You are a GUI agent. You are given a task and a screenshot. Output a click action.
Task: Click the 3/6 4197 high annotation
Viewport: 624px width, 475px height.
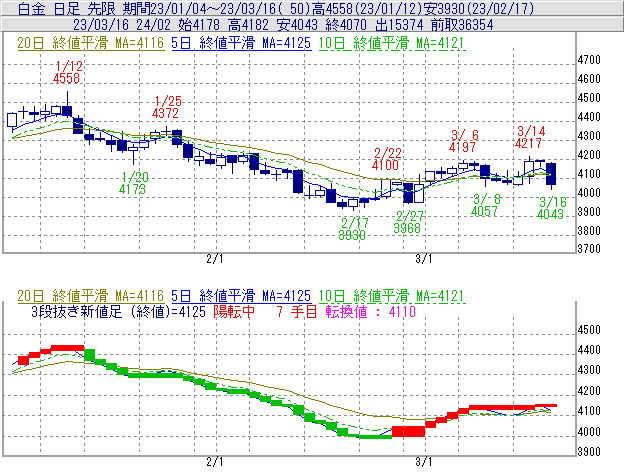[x=463, y=141]
